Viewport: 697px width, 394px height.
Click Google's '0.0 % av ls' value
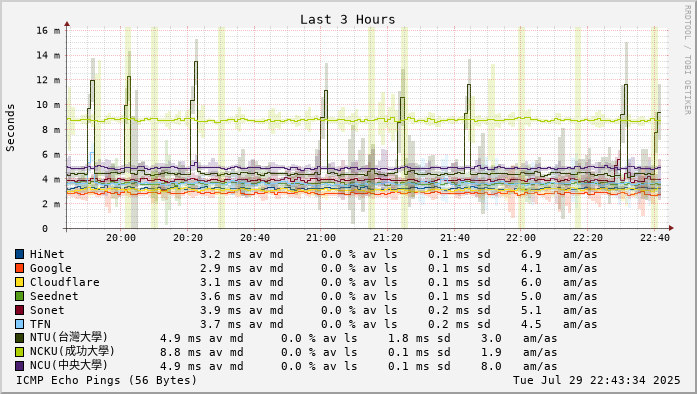click(359, 269)
